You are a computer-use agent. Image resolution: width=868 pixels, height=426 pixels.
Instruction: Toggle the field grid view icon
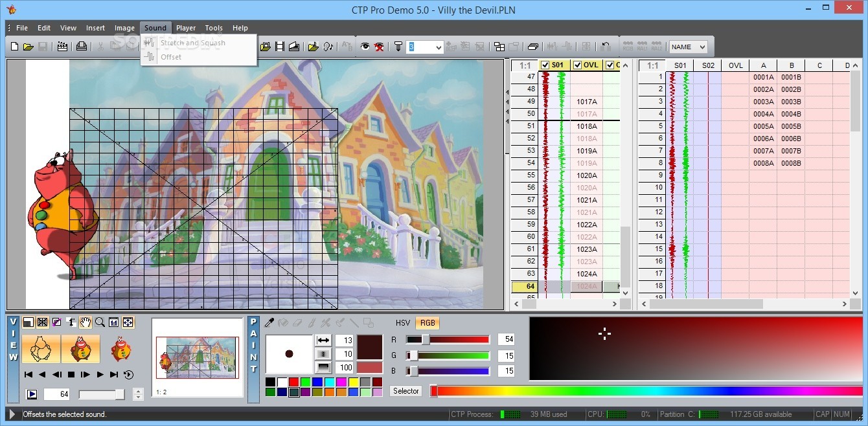(43, 322)
